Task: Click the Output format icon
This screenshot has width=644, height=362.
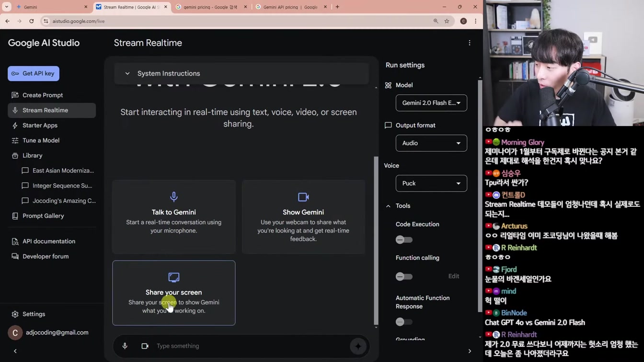Action: [388, 125]
